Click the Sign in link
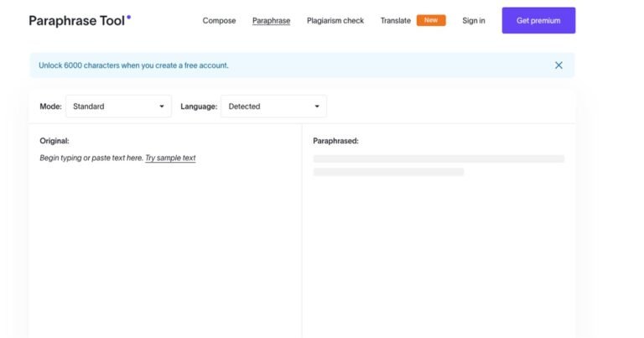Viewport: 644px width, 338px height. click(x=474, y=20)
